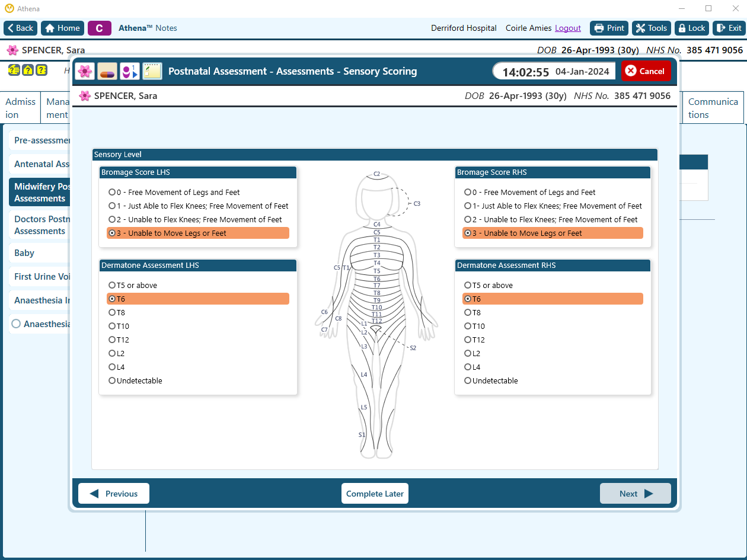Select Bromage RHS 2 - Unable to Flex Knees
Viewport: 747px width, 560px height.
[x=553, y=219]
